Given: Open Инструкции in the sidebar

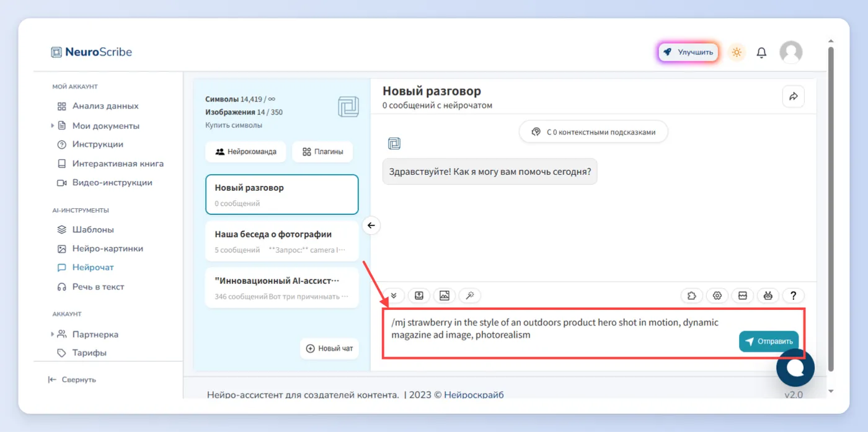Looking at the screenshot, I should tap(90, 144).
